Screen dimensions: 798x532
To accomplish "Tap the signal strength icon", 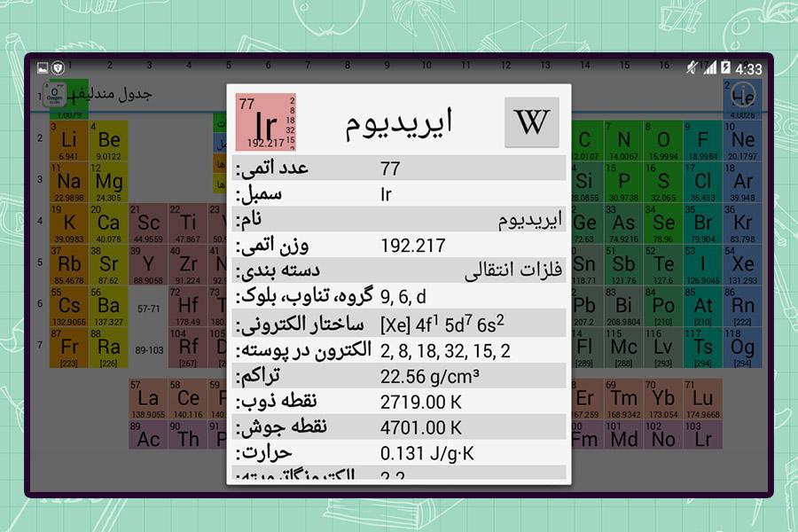I will pyautogui.click(x=709, y=67).
